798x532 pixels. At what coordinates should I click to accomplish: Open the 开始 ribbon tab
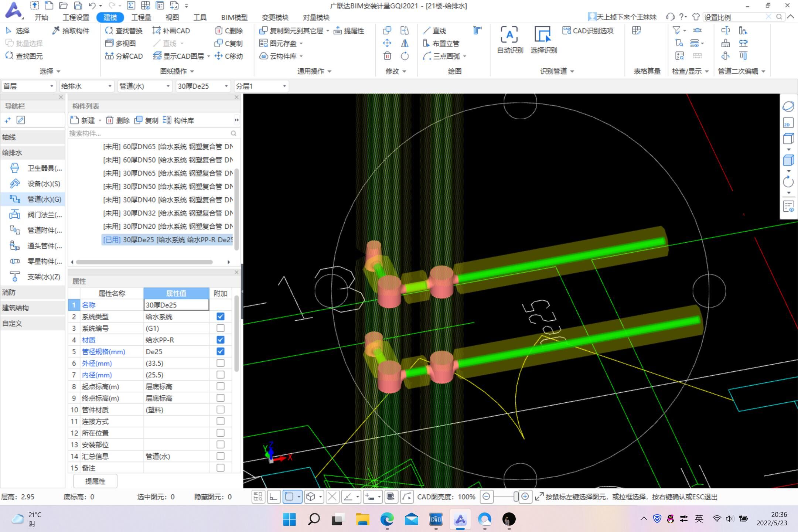coord(41,17)
